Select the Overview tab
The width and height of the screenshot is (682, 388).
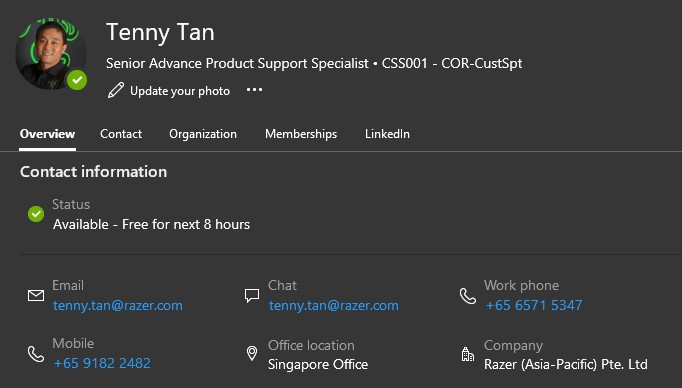[47, 134]
